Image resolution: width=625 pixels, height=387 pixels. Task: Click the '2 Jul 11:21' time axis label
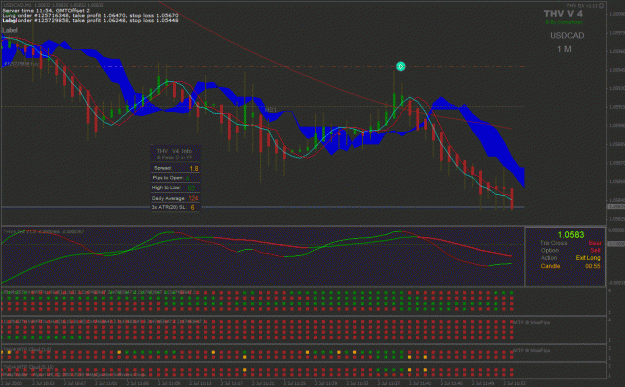click(x=263, y=383)
